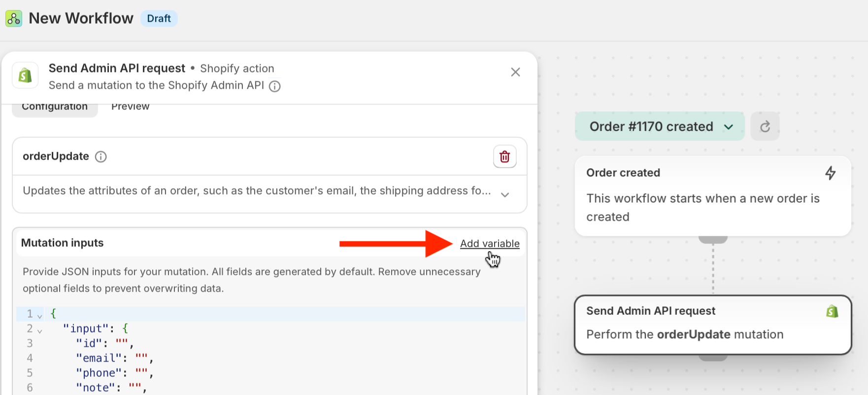
Task: Click the "phone" value on line 5
Action: coord(141,372)
